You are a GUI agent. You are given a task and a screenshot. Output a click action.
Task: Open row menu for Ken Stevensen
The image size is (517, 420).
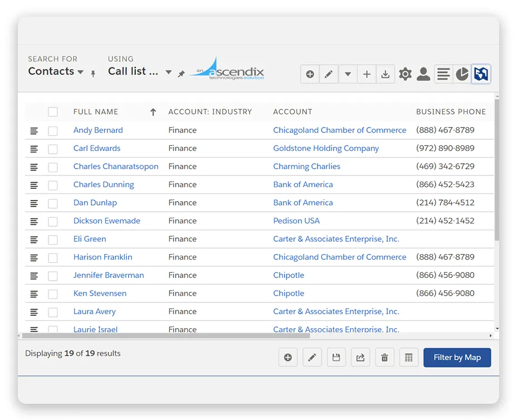coord(34,294)
